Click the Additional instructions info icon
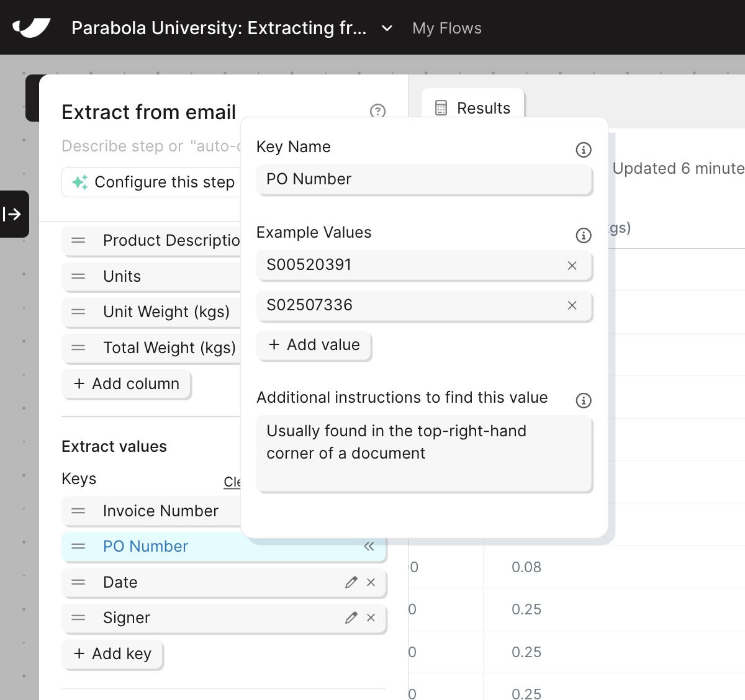The image size is (745, 700). (x=584, y=400)
